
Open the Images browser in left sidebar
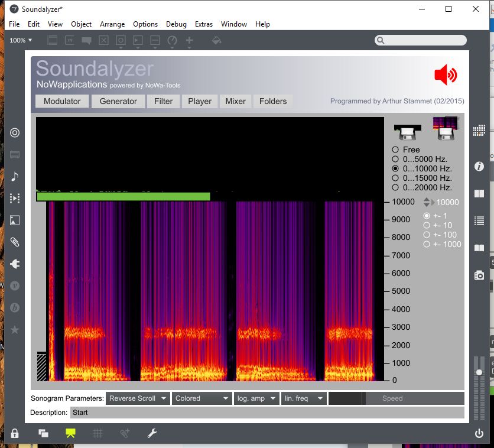pyautogui.click(x=15, y=220)
